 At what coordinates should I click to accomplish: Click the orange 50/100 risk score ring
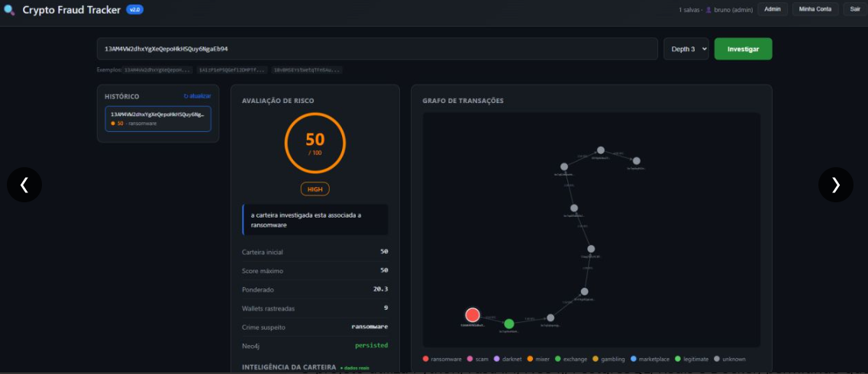[x=315, y=143]
